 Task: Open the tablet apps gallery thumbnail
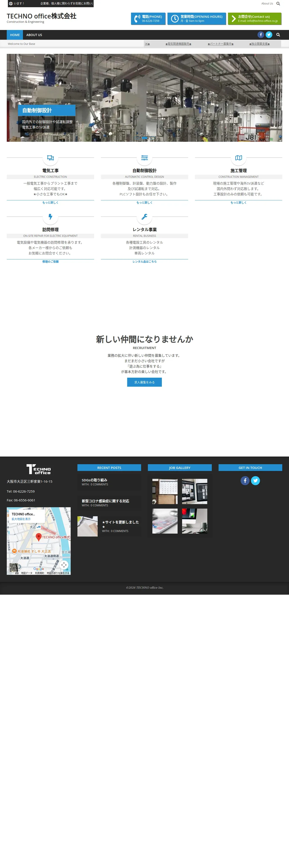165,521
